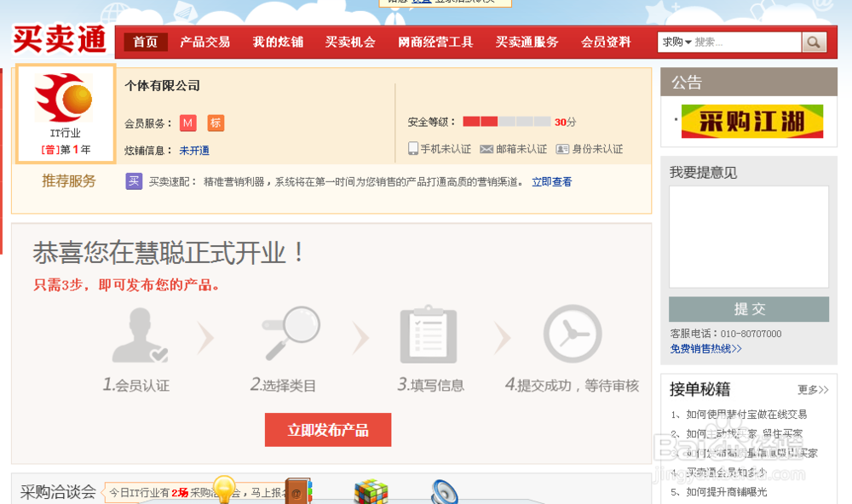The height and width of the screenshot is (504, 852).
Task: Click the 等待审核 clock step icon
Action: pos(573,334)
